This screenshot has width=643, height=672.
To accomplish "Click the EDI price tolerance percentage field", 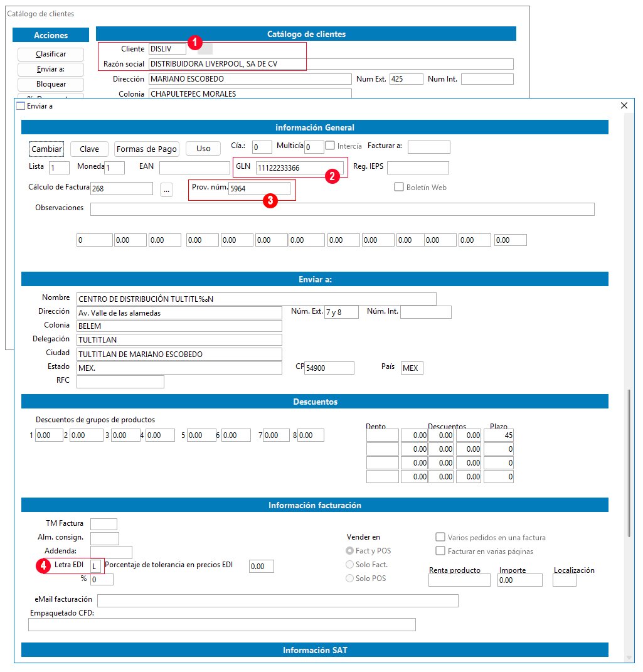I will point(262,566).
